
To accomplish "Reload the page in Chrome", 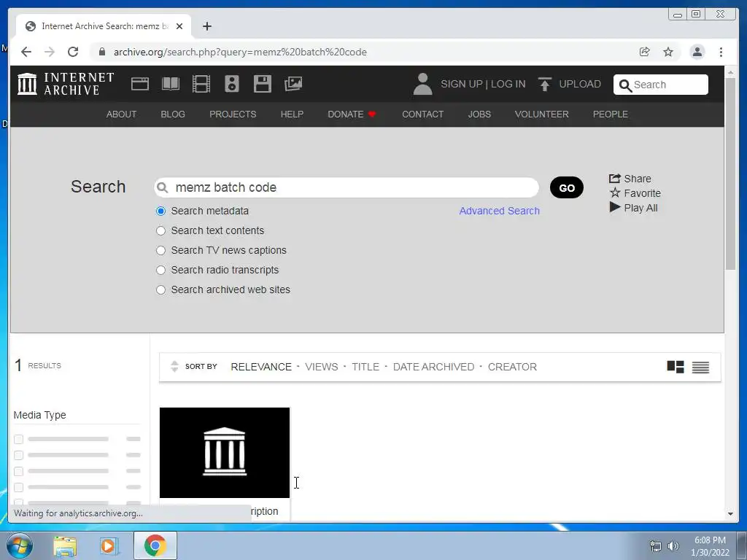I will (x=73, y=52).
